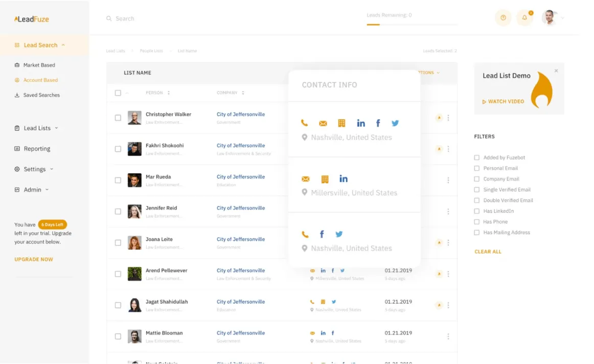Click Clear All filters
Image resolution: width=594 pixels, height=364 pixels.
488,252
